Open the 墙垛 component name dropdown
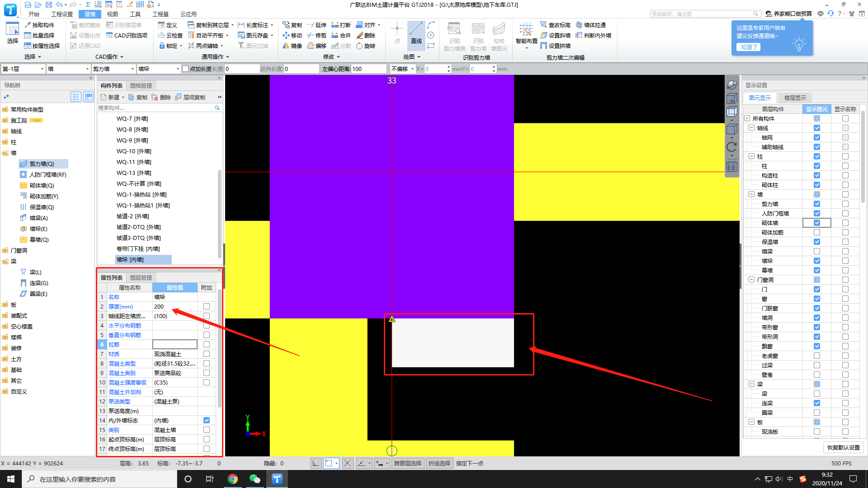The width and height of the screenshot is (868, 488). (x=159, y=69)
